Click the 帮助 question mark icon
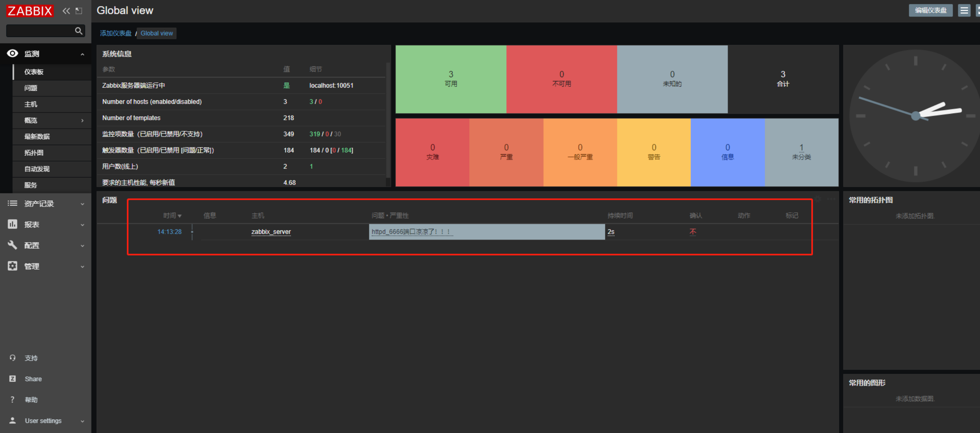Viewport: 980px width, 433px height. click(x=12, y=400)
